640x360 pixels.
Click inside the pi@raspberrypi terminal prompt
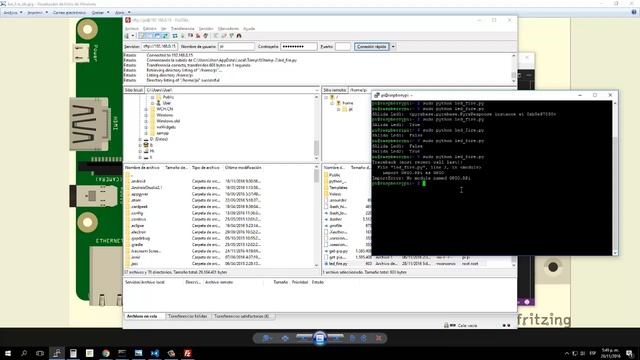[424, 183]
